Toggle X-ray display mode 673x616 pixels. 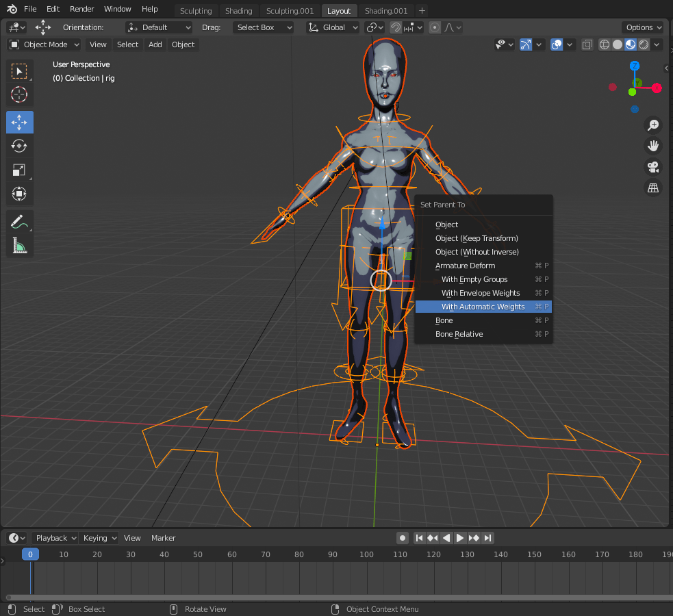(x=587, y=44)
